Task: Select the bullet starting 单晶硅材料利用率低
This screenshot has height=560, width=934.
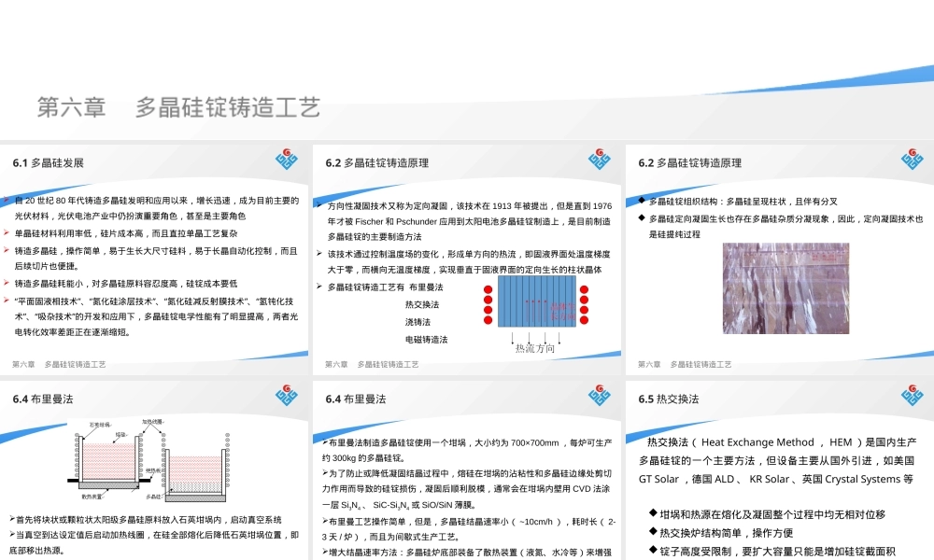Action: (120, 234)
